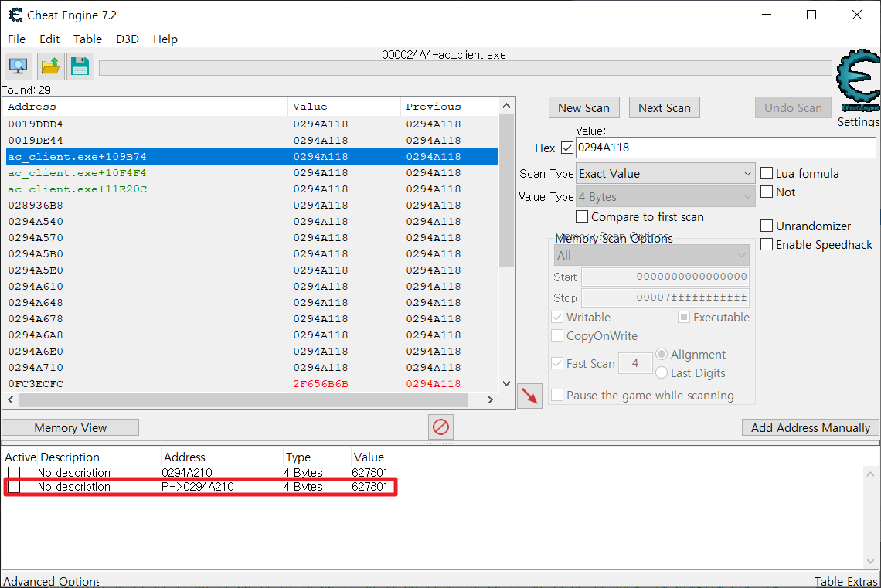Image resolution: width=881 pixels, height=588 pixels.
Task: Click the Cheat Engine title bar icon
Action: click(x=15, y=15)
